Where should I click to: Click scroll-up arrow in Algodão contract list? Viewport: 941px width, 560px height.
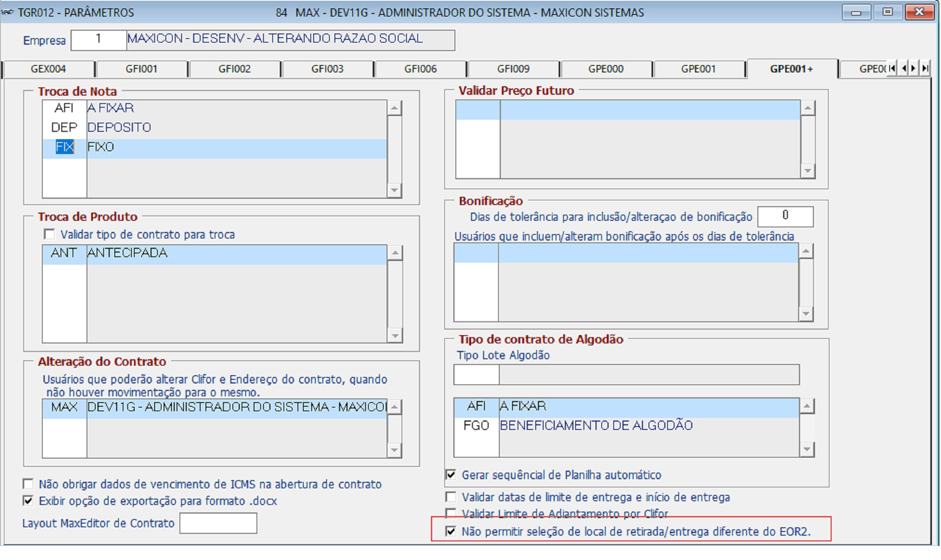(806, 406)
